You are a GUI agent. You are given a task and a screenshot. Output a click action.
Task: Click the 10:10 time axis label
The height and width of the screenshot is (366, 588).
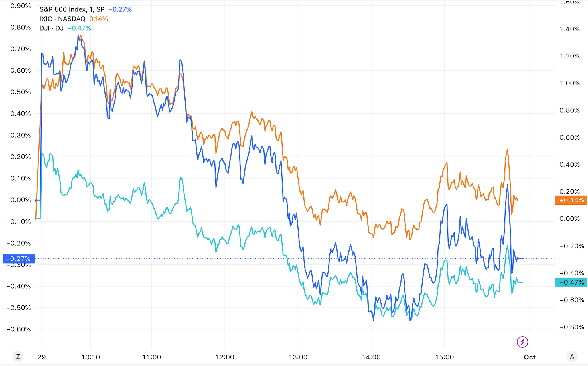click(91, 357)
